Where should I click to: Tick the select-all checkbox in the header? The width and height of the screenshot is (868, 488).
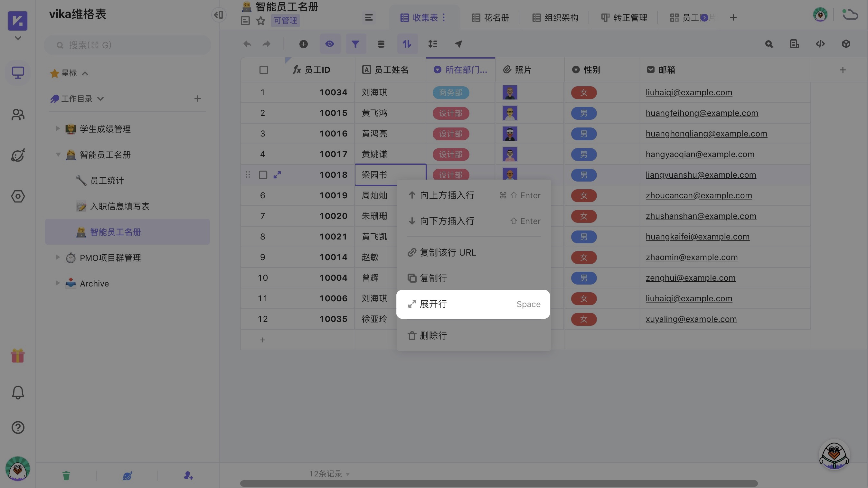[263, 70]
